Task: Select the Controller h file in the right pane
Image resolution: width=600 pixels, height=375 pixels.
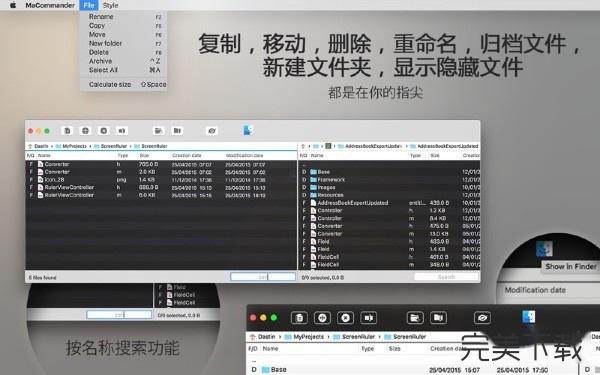Action: coord(390,210)
